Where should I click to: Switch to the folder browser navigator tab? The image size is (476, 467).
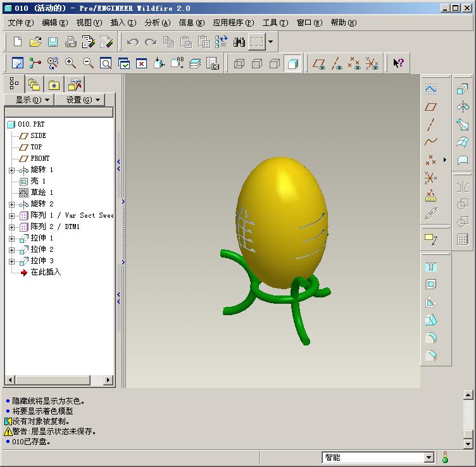click(x=34, y=84)
